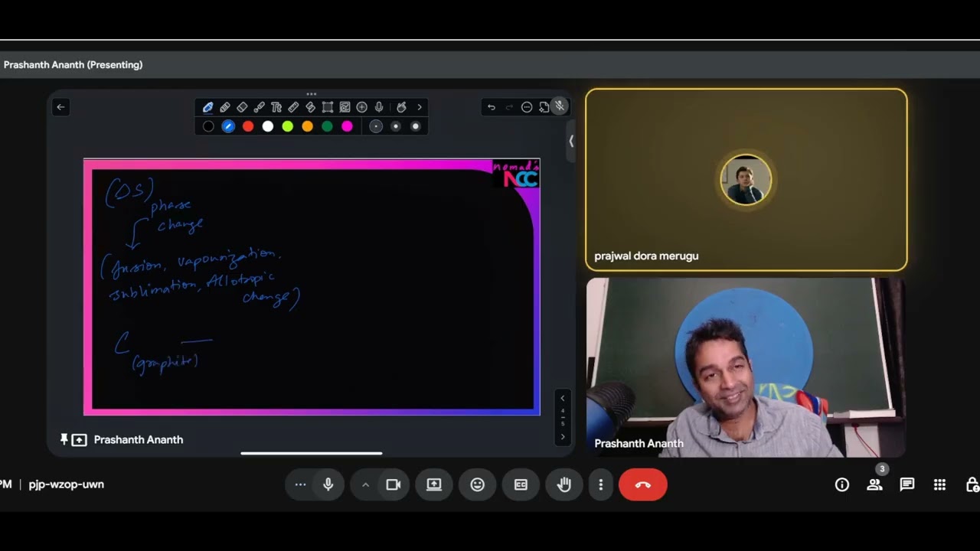This screenshot has height=551, width=980.
Task: Open audio settings caret
Action: tap(365, 484)
